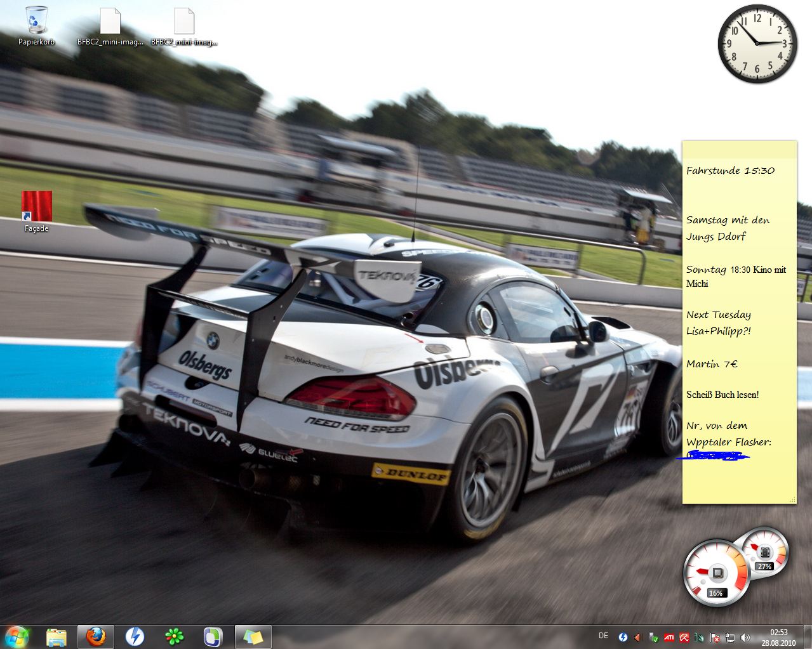Open the white speaker volume tray icon
812x649 pixels.
point(745,637)
